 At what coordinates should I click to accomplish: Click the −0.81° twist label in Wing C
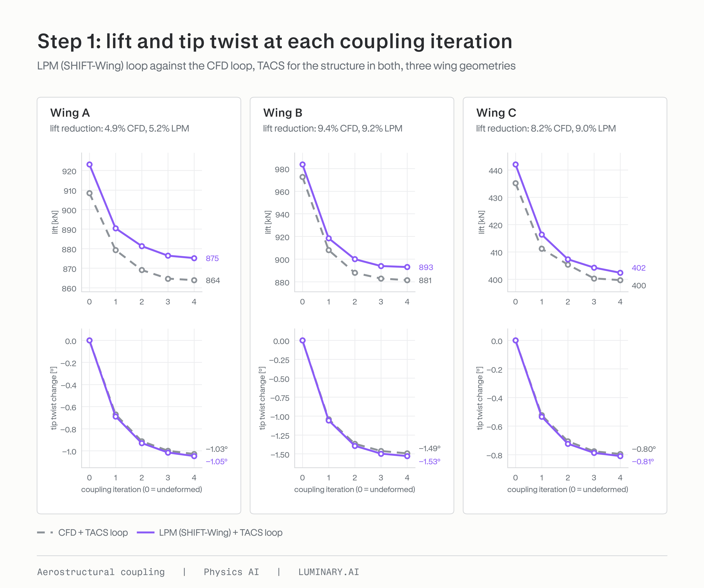point(643,461)
